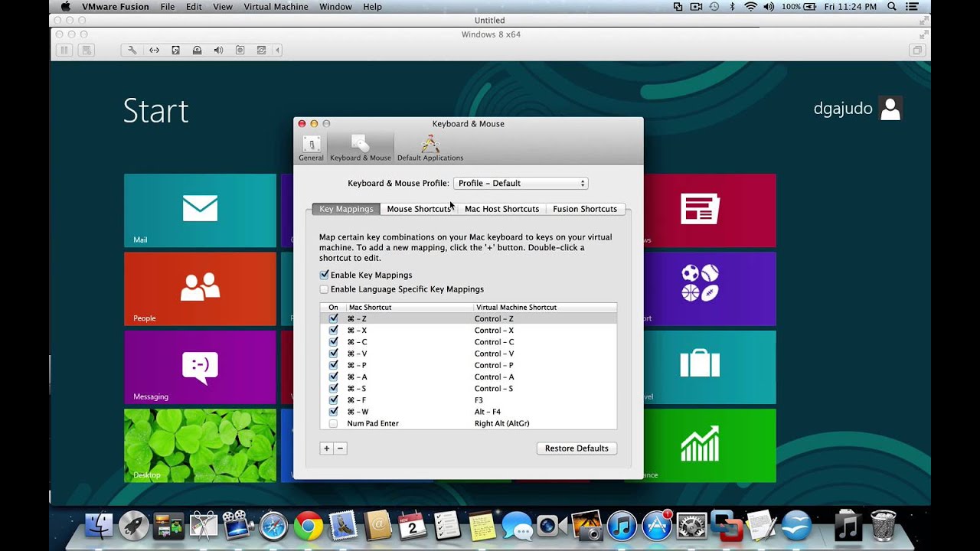Viewport: 980px width, 551px height.
Task: Switch to the Mouse Shortcuts tab
Action: coord(419,209)
